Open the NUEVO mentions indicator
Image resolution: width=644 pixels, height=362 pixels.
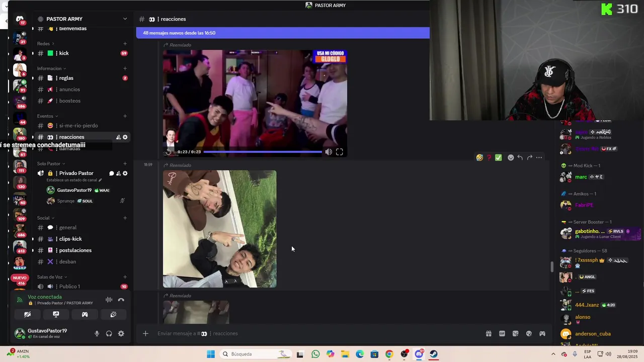(20, 278)
